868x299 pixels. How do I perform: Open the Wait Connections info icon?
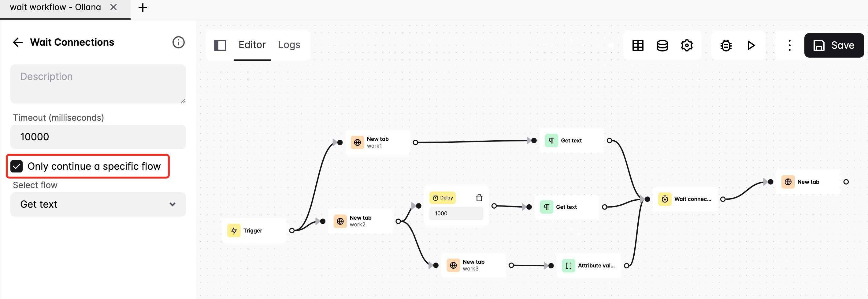tap(178, 42)
